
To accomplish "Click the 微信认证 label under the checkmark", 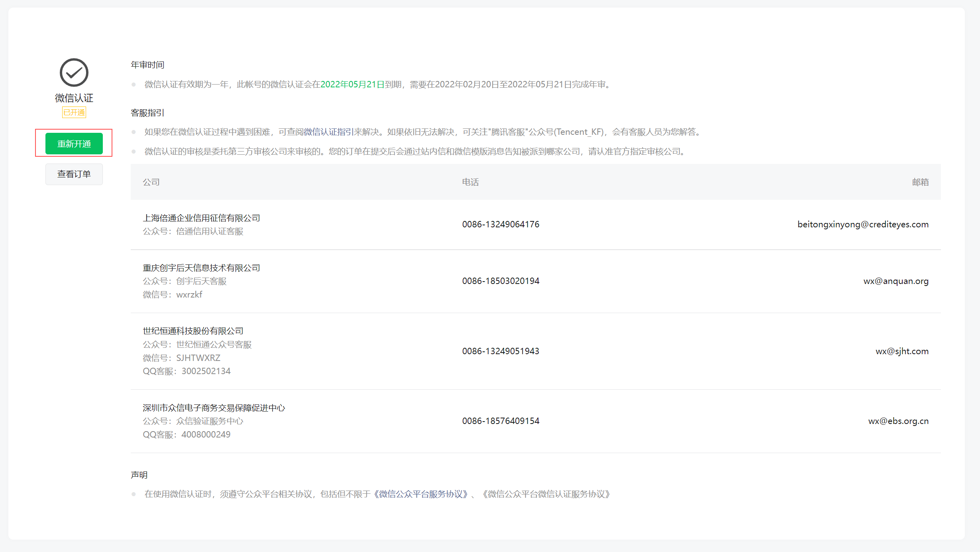I will point(74,98).
